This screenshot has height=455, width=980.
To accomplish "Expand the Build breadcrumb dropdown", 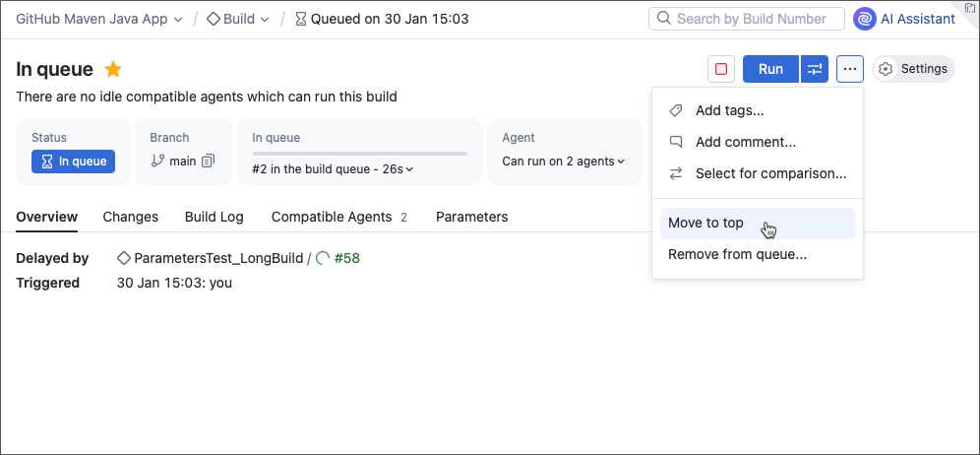I will point(264,20).
